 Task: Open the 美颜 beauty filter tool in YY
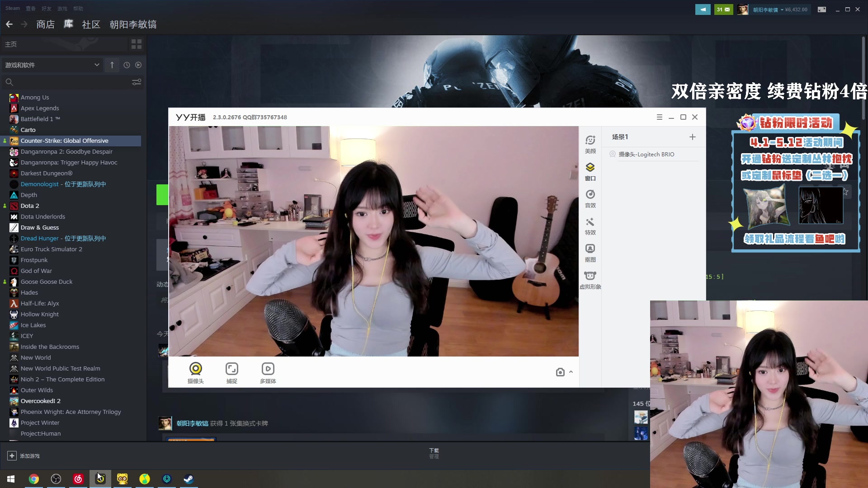(x=590, y=145)
